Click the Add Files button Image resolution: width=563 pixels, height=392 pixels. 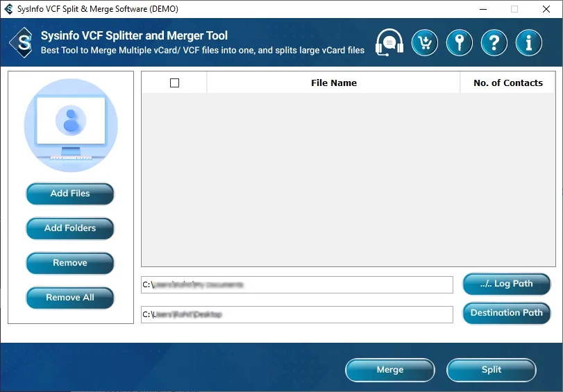[x=70, y=194]
